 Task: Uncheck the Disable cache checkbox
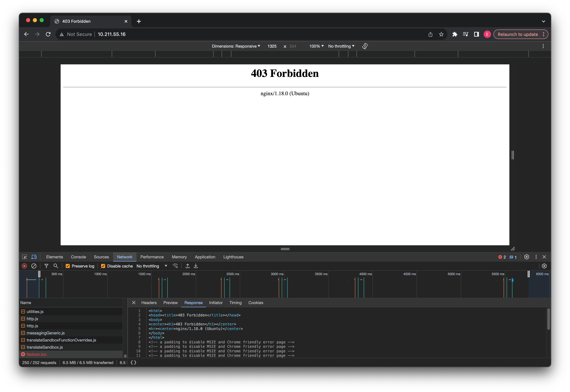pos(103,266)
